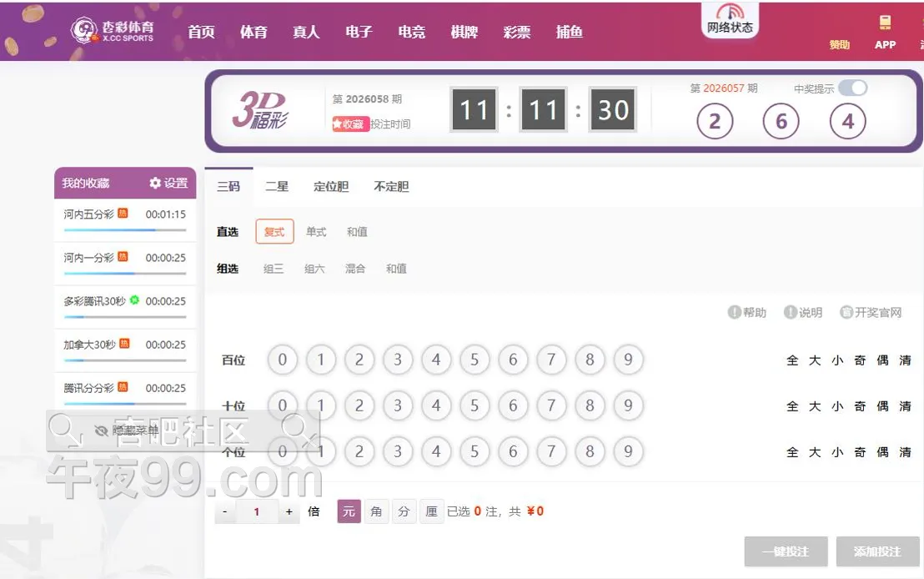Select 复式 play type under 直选

click(x=274, y=232)
